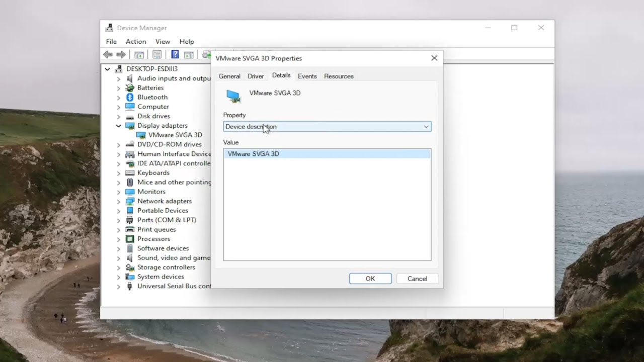Click the blue Help question-mark toolbar icon
The height and width of the screenshot is (362, 644).
[175, 54]
